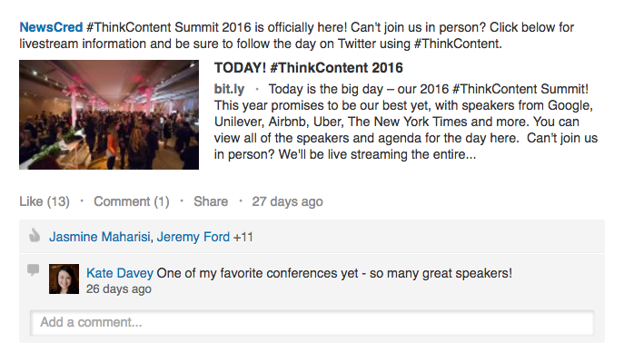Click the 26 days ago comment timestamp

(x=119, y=289)
